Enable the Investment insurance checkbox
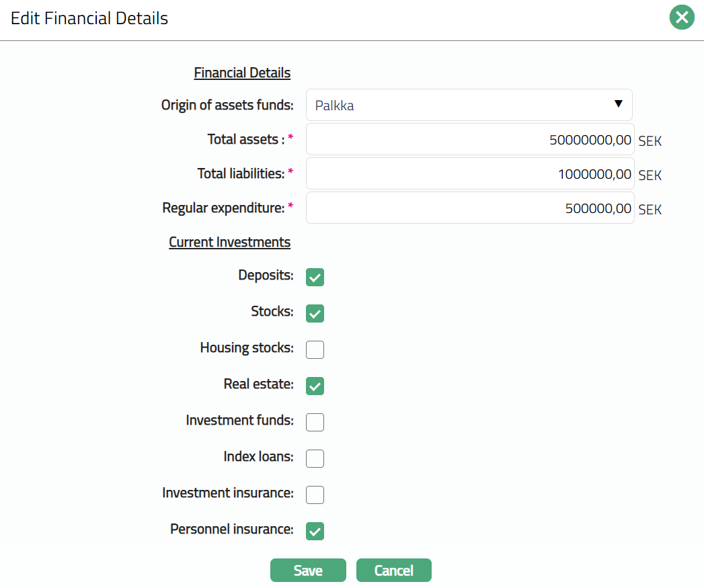 tap(315, 495)
